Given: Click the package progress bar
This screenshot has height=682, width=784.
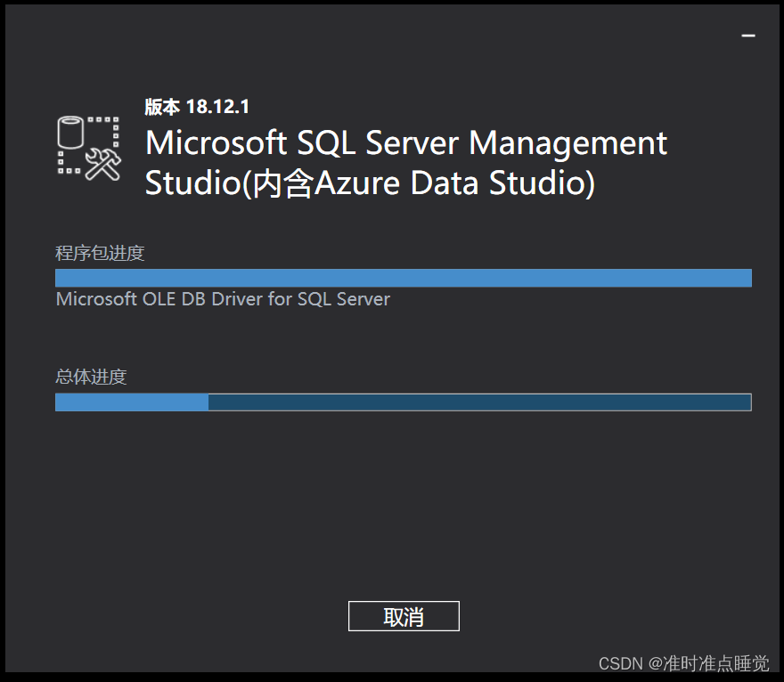Looking at the screenshot, I should [x=404, y=277].
